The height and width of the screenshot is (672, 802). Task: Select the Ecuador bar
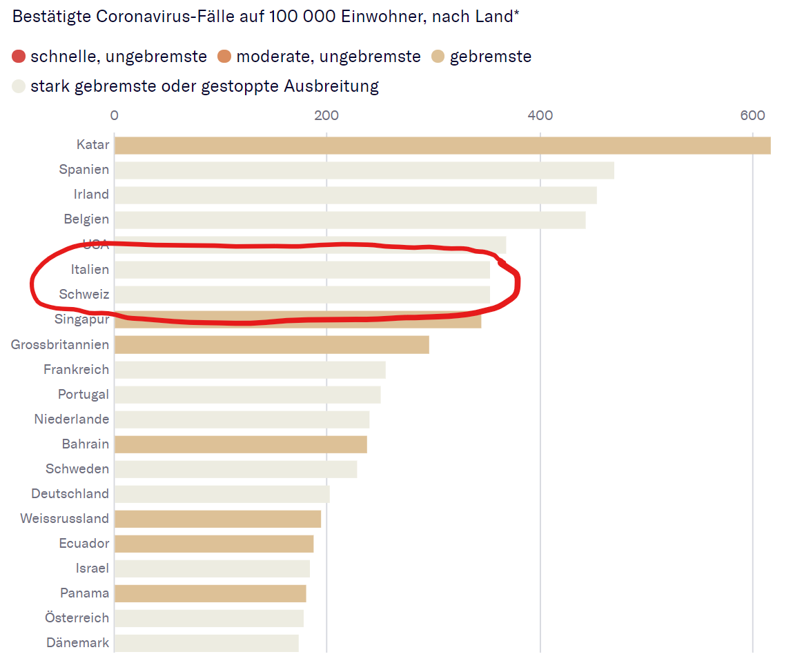click(214, 543)
